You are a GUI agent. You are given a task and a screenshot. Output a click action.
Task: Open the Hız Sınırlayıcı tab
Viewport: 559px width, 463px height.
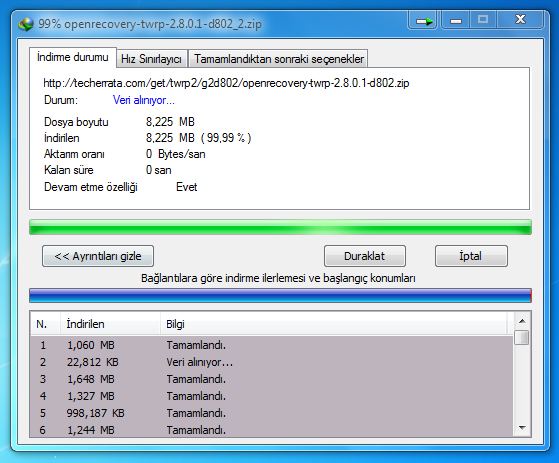(x=151, y=59)
